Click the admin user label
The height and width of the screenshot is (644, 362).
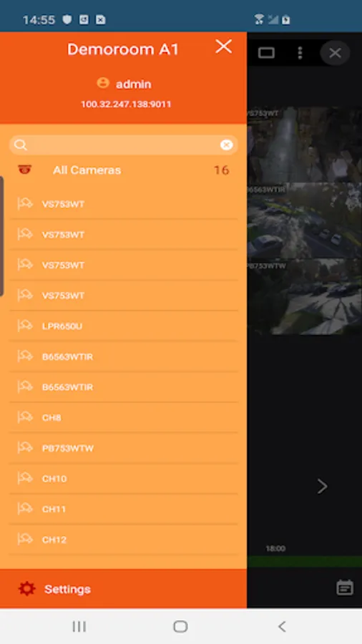coord(133,84)
